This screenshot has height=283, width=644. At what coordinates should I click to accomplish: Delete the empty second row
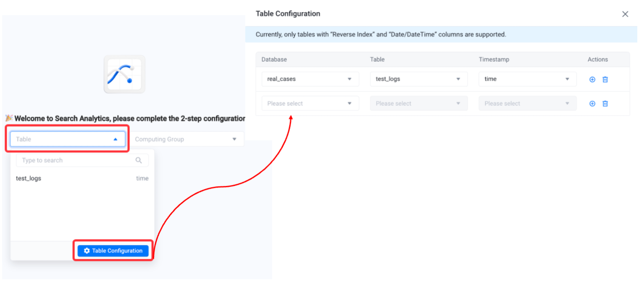tap(605, 103)
